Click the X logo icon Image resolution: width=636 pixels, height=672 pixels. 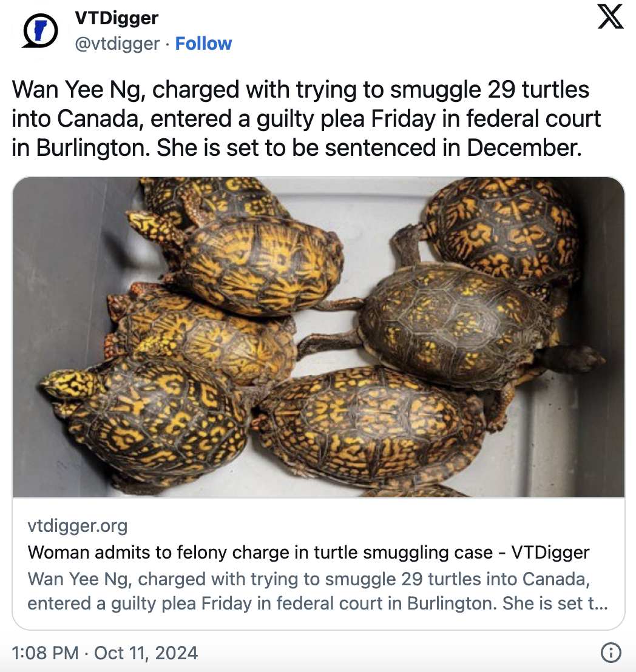click(x=610, y=18)
